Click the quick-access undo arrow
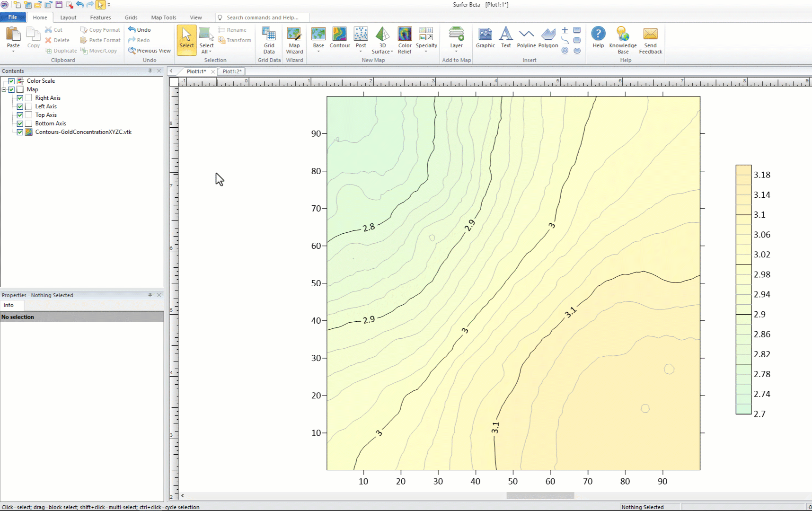Viewport: 812px width, 511px height. (x=79, y=5)
